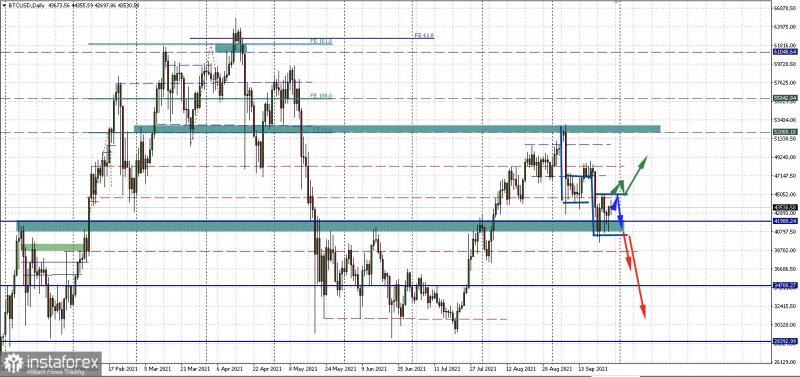The width and height of the screenshot is (800, 377).
Task: Select the blue downward arrow near support
Action: pyautogui.click(x=620, y=212)
